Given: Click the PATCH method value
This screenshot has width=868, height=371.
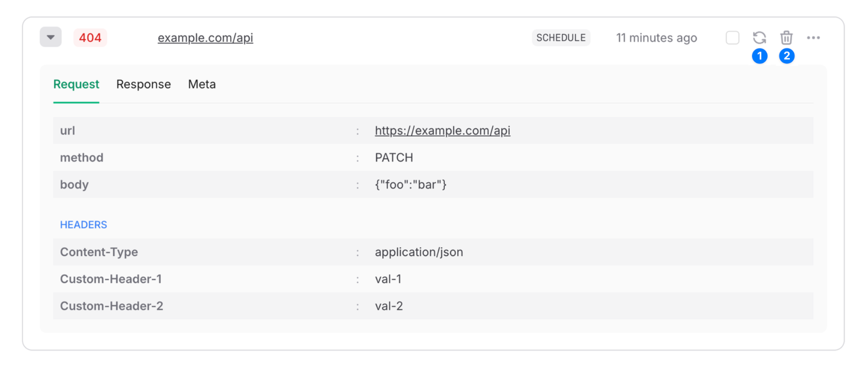Looking at the screenshot, I should coord(394,157).
